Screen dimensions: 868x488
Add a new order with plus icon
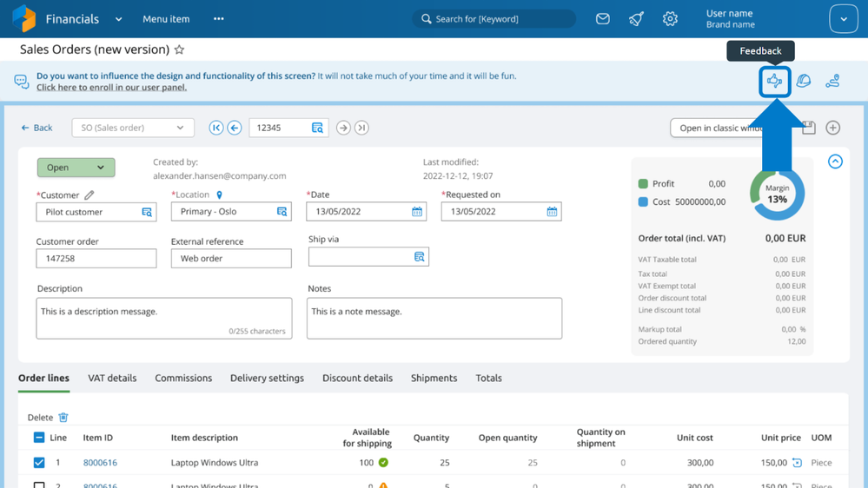[x=832, y=128]
